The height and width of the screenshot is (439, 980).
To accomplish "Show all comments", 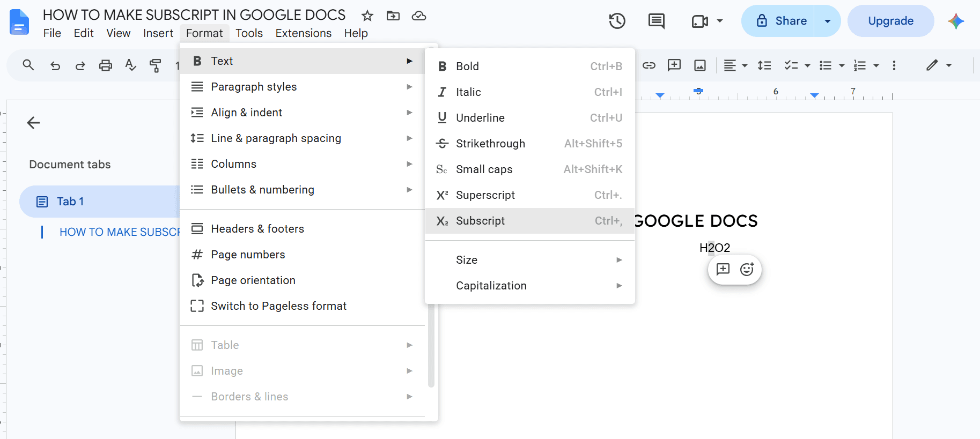I will (657, 21).
